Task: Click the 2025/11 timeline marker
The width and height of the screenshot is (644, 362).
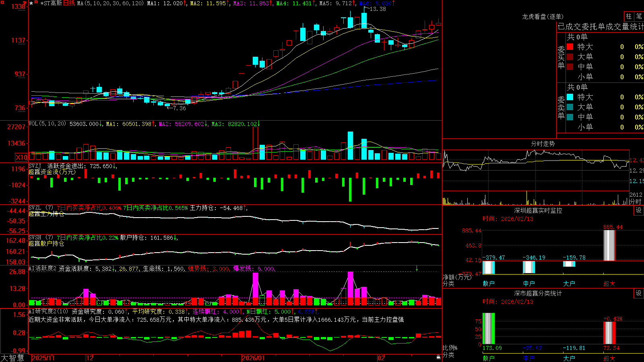Action: tap(43, 358)
